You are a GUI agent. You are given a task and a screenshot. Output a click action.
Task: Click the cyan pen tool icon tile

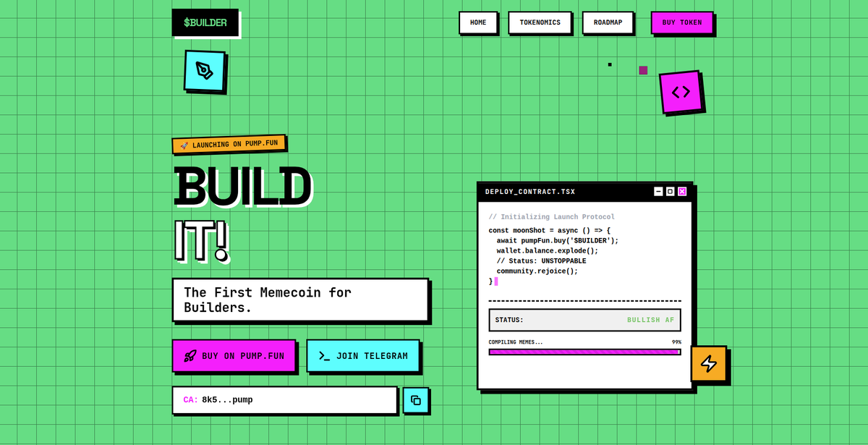pyautogui.click(x=205, y=71)
